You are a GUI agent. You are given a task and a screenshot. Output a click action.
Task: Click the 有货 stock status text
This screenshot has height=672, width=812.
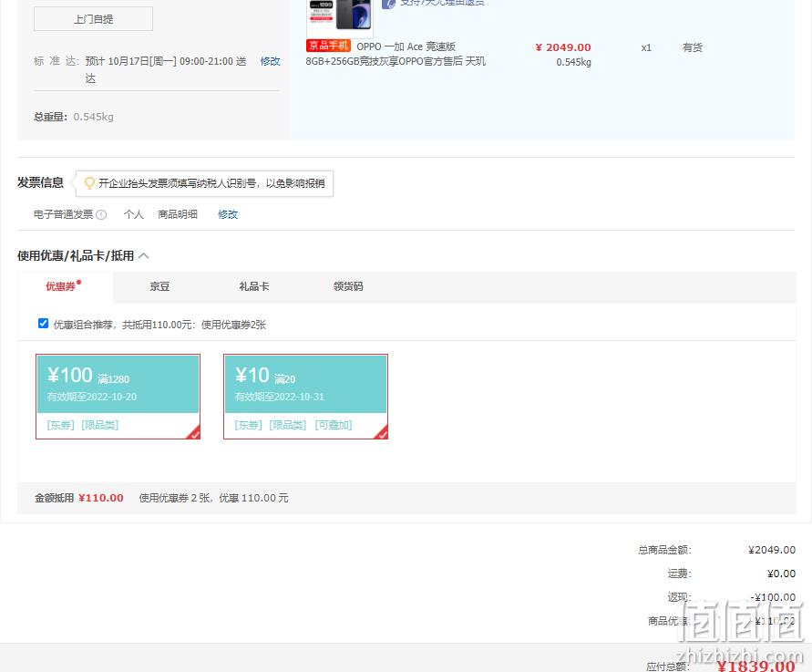[x=693, y=47]
